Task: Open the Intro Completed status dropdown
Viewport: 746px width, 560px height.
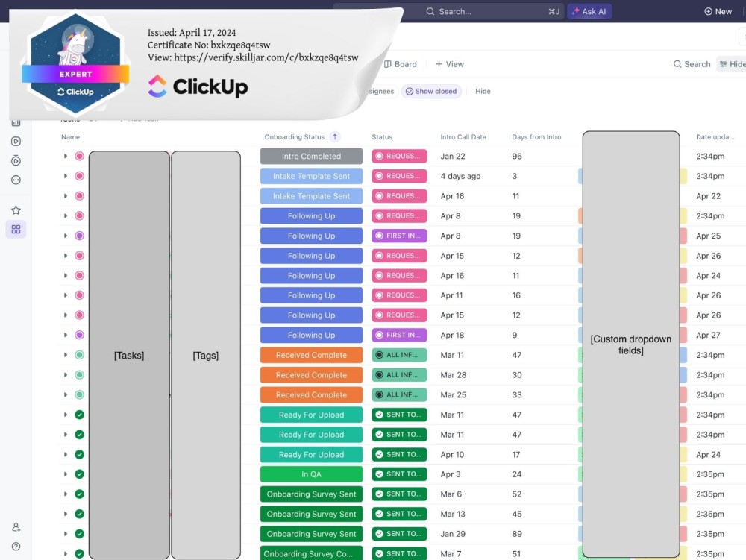Action: [311, 156]
